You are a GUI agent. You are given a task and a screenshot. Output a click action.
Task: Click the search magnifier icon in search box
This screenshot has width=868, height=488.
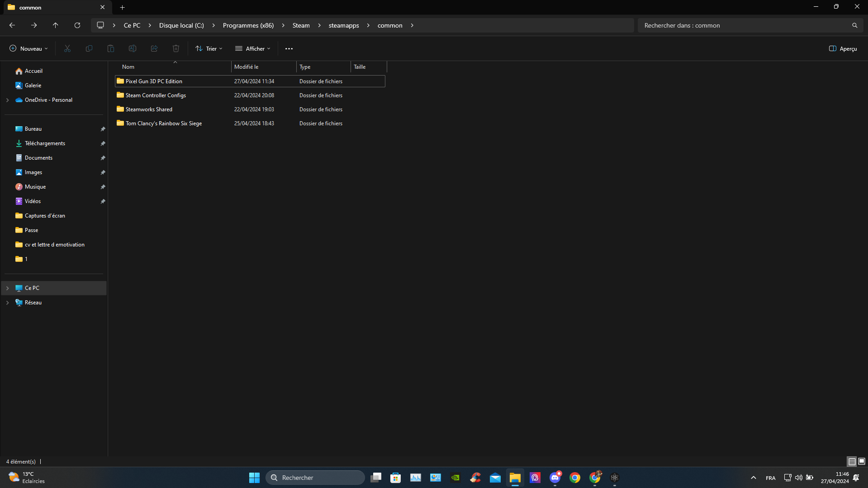click(x=854, y=25)
